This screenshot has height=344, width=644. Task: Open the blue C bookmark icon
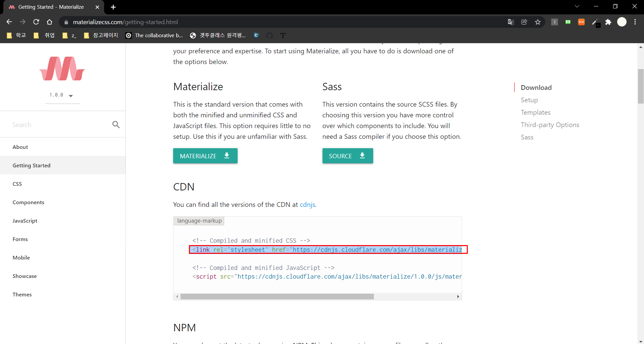256,36
